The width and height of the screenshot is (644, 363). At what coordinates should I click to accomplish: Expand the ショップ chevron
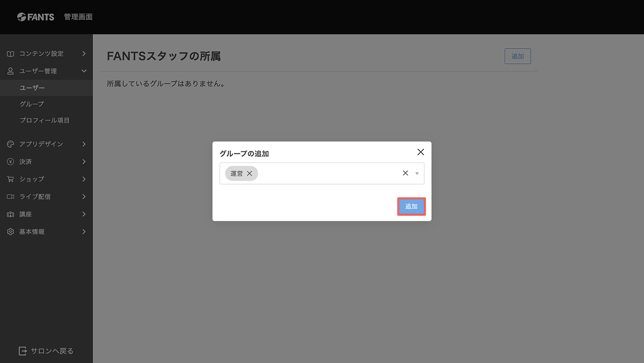pos(84,179)
